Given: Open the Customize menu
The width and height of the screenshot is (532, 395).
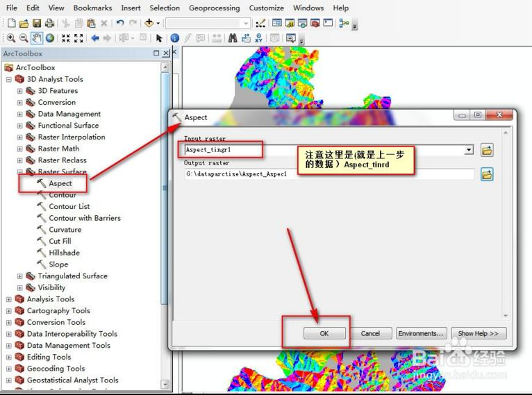Looking at the screenshot, I should pyautogui.click(x=266, y=8).
